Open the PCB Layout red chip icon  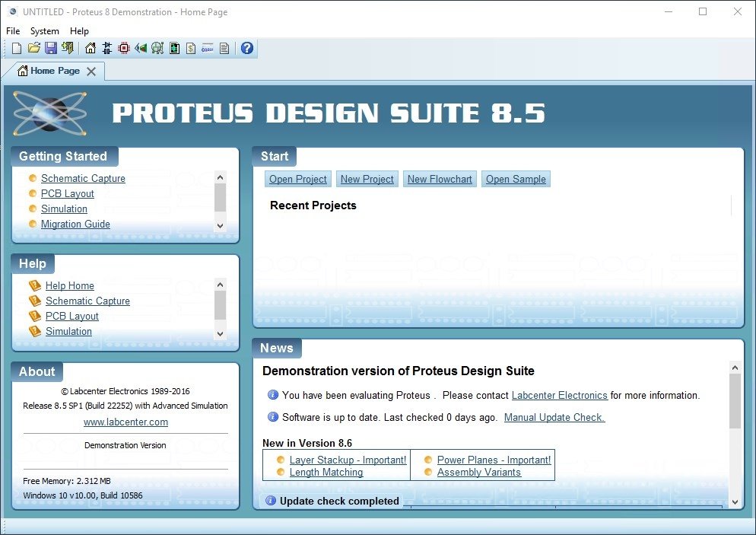(124, 48)
